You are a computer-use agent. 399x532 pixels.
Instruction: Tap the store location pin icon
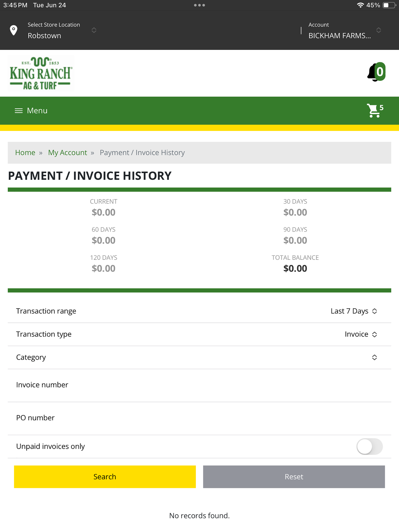(x=14, y=30)
